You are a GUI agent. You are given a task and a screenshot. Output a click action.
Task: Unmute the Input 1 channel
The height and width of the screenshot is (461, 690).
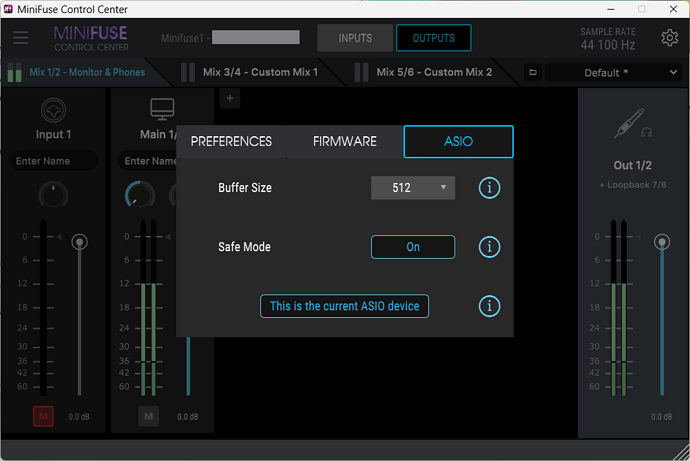click(x=43, y=416)
